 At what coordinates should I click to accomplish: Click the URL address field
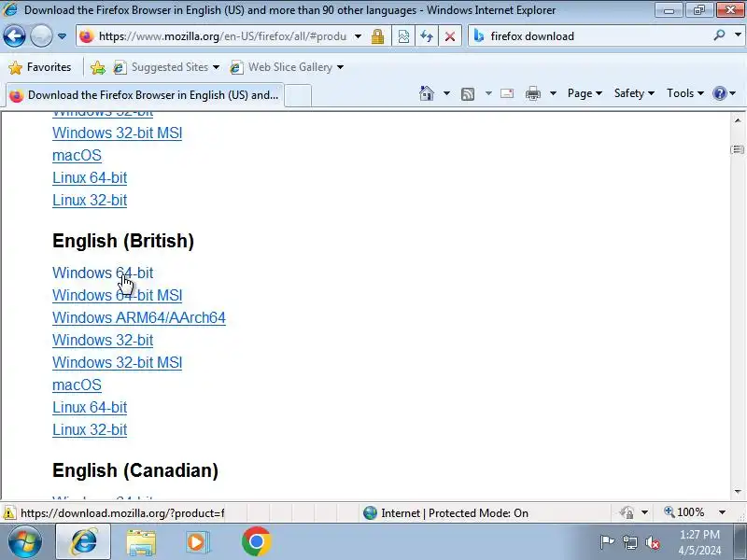click(x=221, y=36)
